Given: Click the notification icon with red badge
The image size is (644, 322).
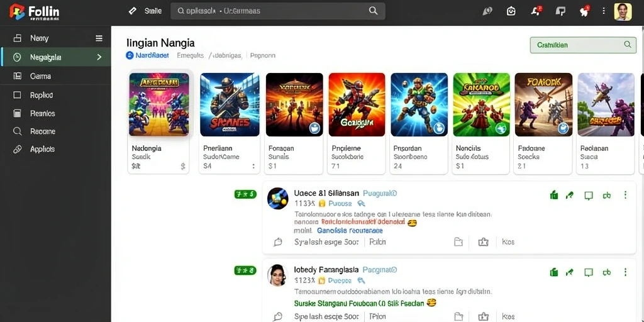Looking at the screenshot, I should tap(536, 11).
